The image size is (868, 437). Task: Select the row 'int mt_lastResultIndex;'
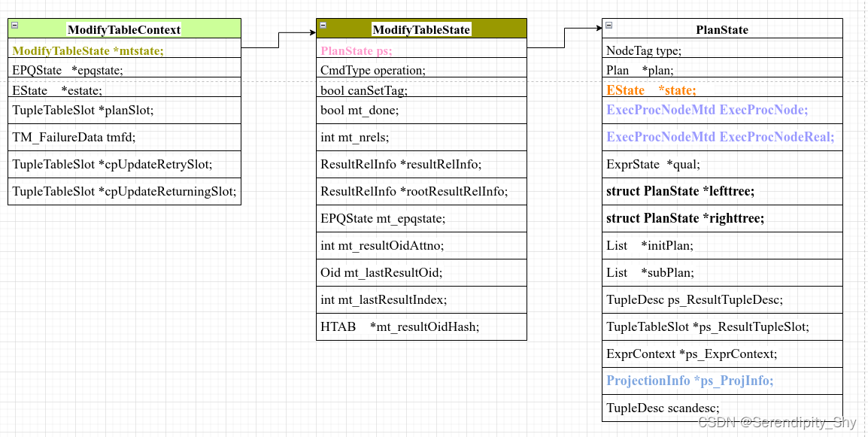(421, 299)
